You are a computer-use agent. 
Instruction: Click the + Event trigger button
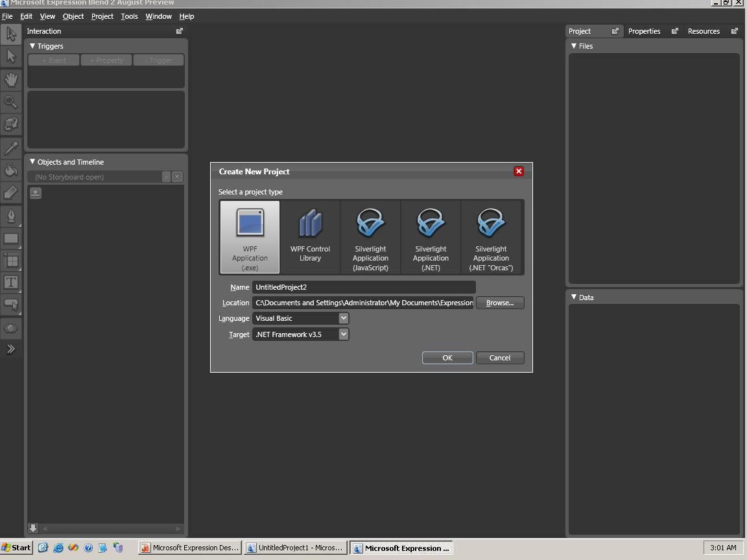tap(54, 60)
